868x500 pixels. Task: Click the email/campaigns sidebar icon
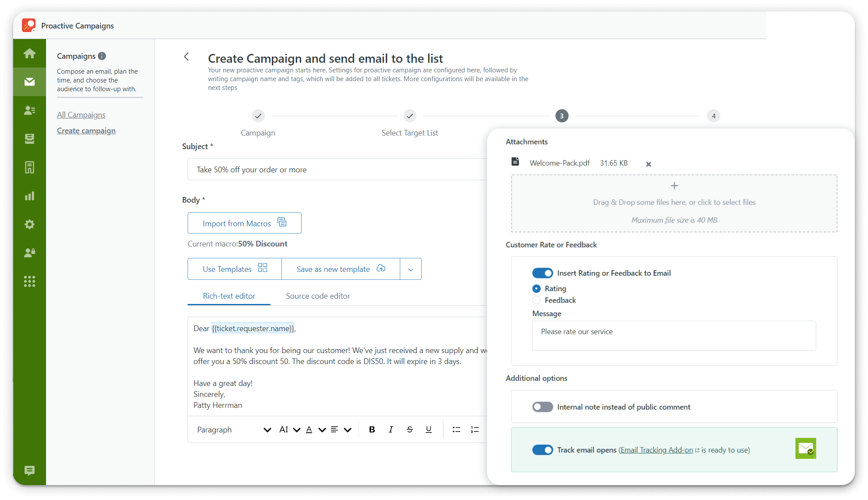[29, 82]
